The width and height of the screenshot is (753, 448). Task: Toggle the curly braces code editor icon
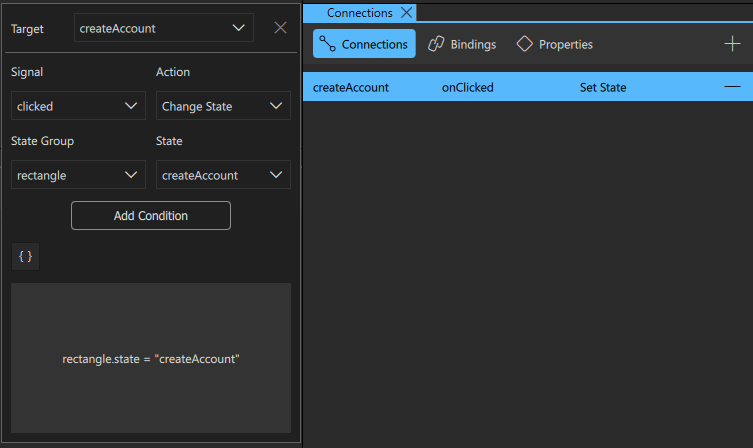tap(26, 257)
